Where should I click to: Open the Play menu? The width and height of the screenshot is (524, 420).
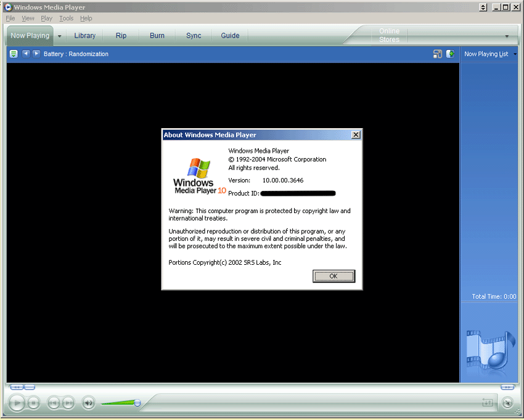(46, 18)
